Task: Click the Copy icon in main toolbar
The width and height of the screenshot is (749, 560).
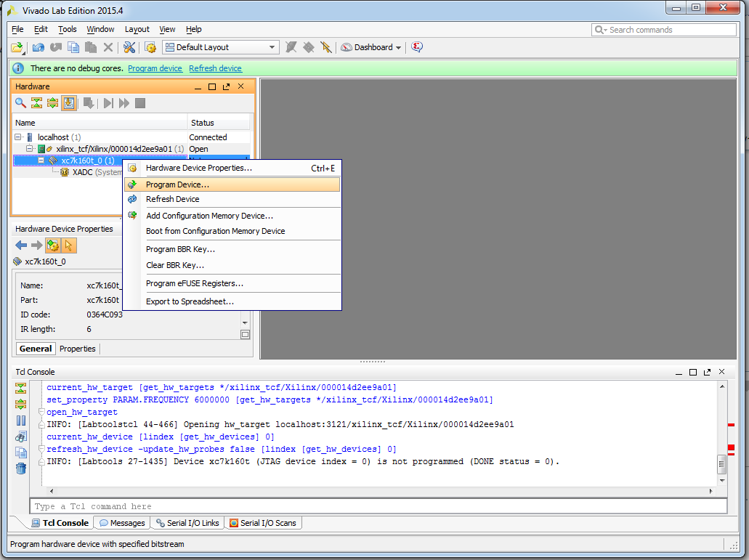Action: point(73,47)
